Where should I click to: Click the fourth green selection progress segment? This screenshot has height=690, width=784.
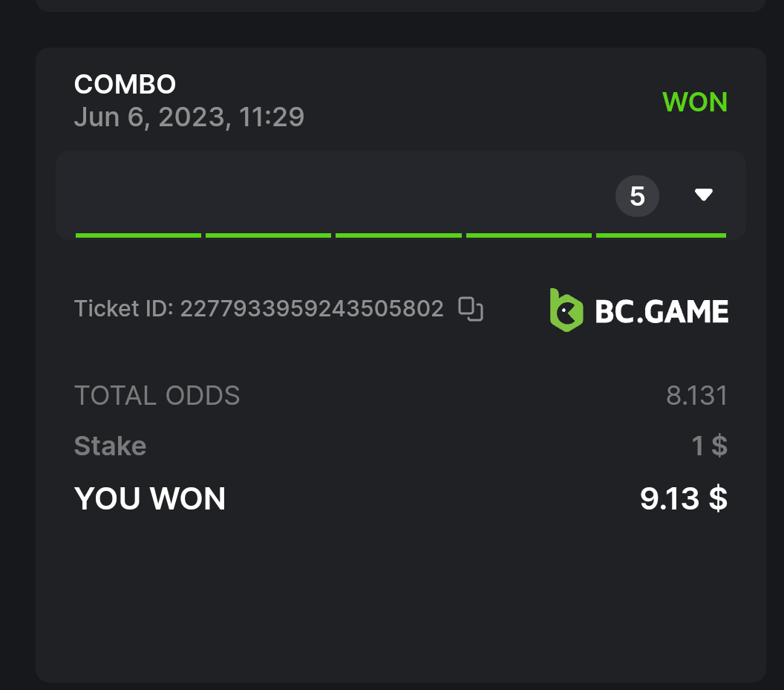click(529, 235)
